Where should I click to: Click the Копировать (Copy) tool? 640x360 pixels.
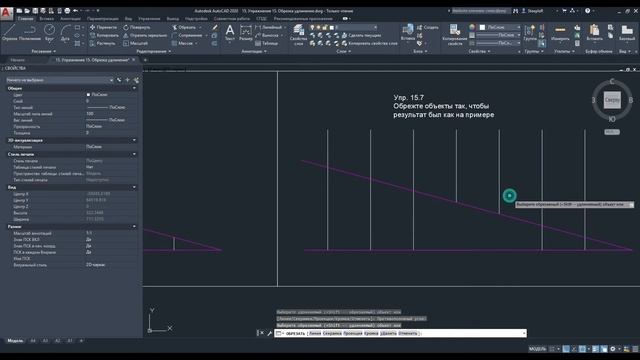tap(104, 36)
